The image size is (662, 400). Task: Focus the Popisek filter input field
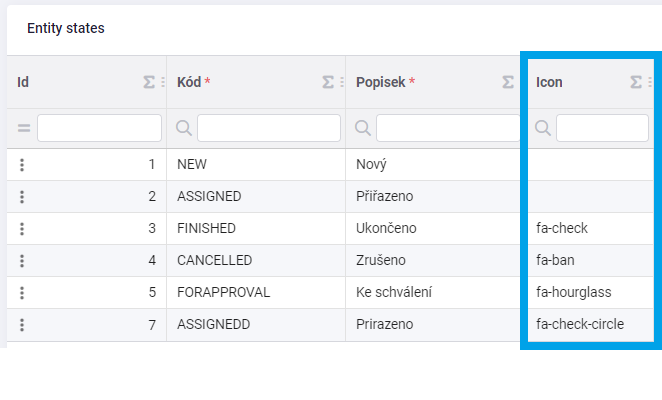coord(448,128)
